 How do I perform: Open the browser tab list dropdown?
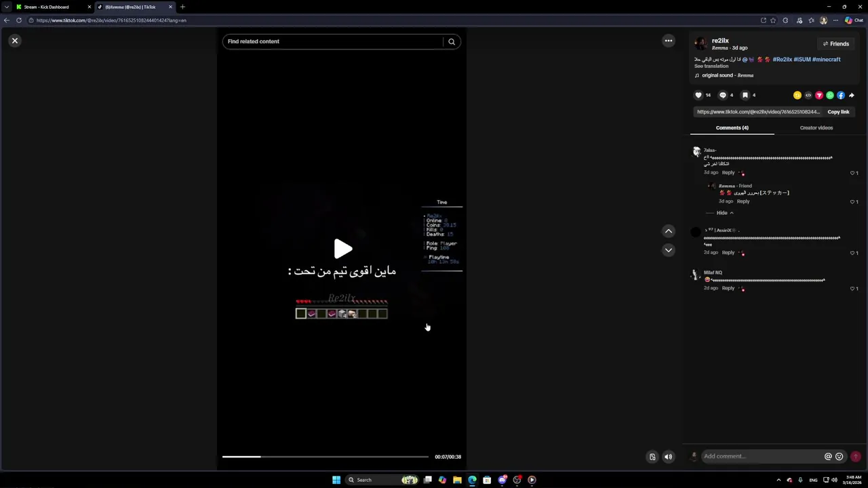pos(6,7)
